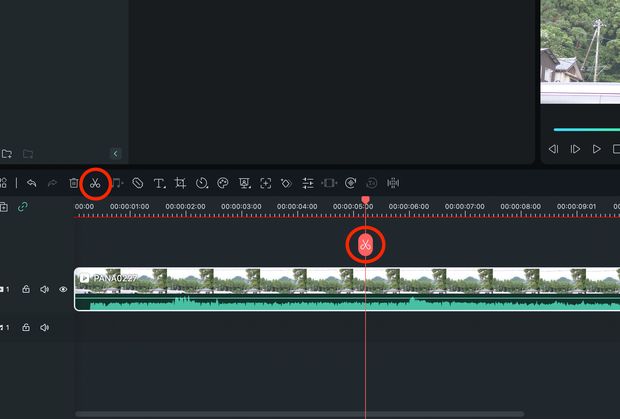620x419 pixels.
Task: Click the trash Delete icon in the toolbar
Action: 74,183
